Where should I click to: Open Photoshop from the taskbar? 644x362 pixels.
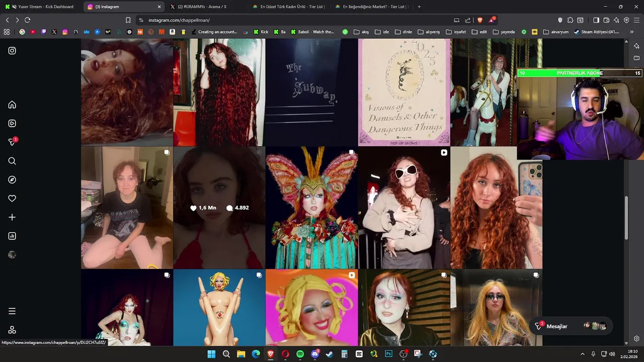388,354
